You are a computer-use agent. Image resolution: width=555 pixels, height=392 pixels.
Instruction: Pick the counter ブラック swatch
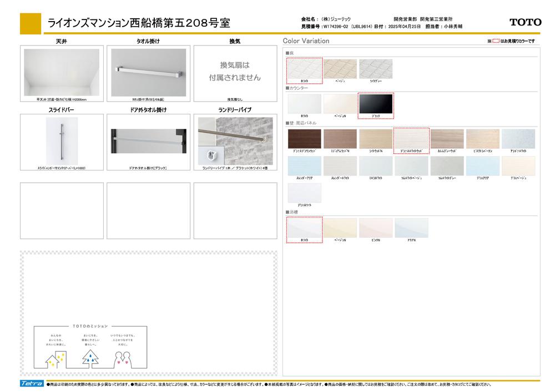tap(376, 104)
